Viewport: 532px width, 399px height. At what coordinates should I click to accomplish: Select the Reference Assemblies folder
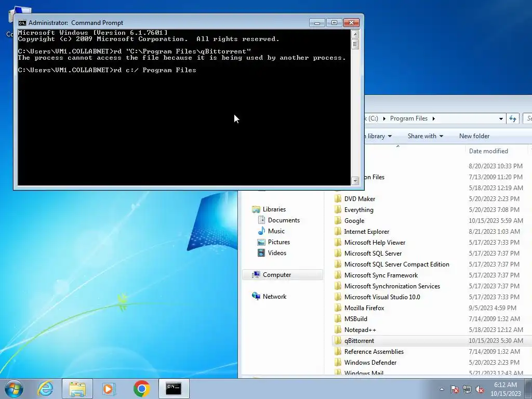pos(374,352)
